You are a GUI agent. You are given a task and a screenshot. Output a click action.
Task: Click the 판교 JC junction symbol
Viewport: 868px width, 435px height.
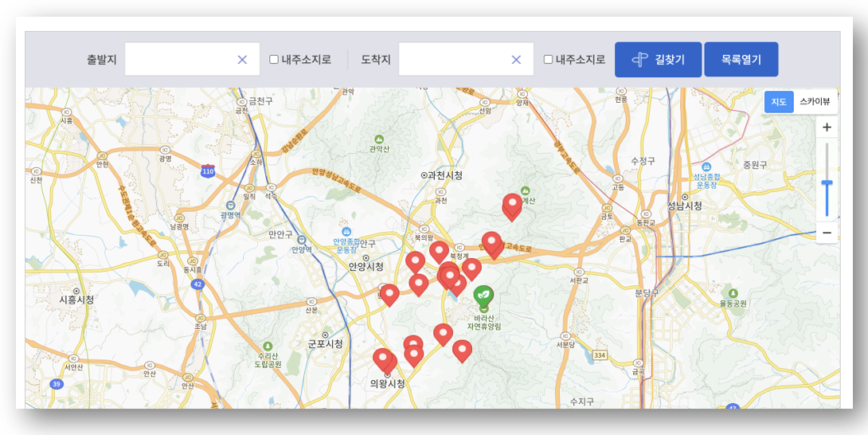point(626,230)
